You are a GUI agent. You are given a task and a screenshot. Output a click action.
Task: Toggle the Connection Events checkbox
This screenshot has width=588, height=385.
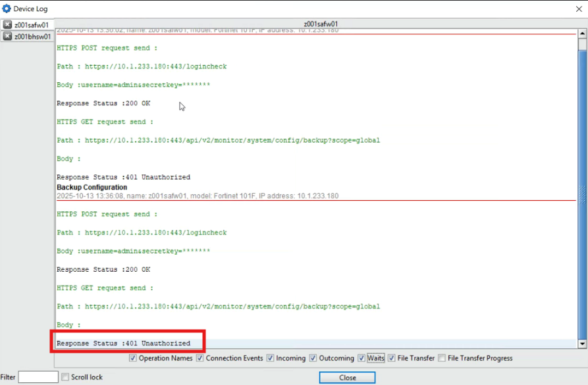point(200,358)
